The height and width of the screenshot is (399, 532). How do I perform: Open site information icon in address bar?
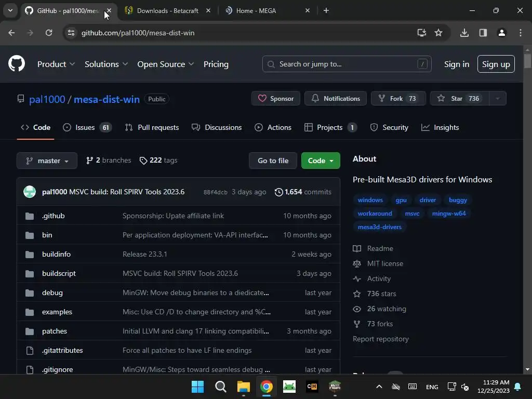click(71, 33)
